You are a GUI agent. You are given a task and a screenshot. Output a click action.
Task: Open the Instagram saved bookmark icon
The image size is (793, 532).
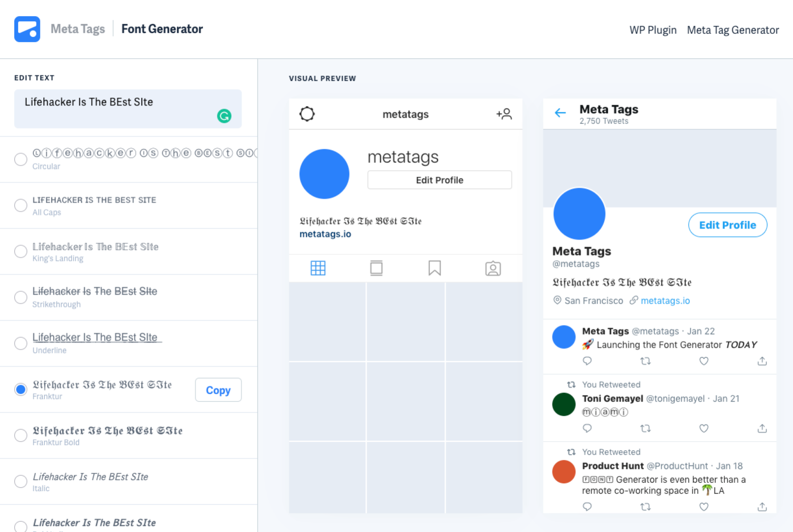[x=434, y=268]
